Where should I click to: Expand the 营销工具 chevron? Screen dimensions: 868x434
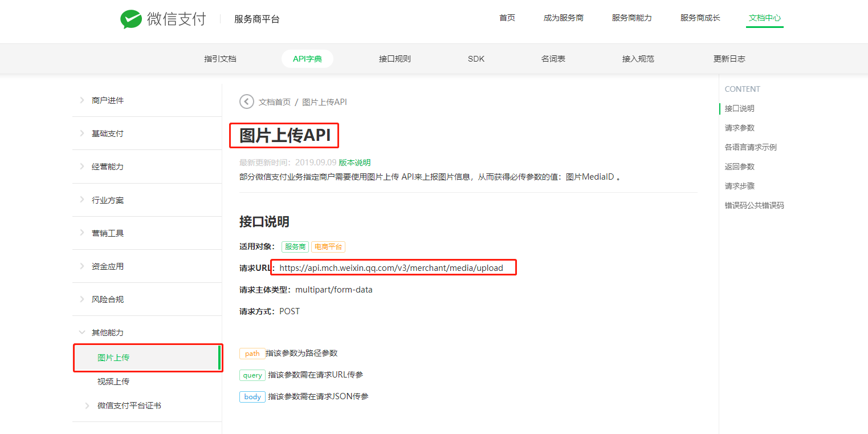coord(81,233)
